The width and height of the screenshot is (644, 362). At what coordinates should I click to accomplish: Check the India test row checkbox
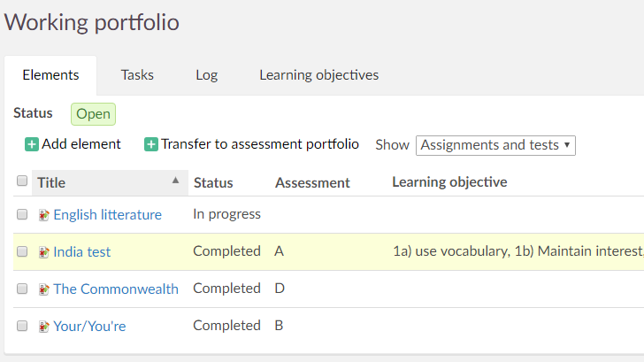pyautogui.click(x=22, y=251)
